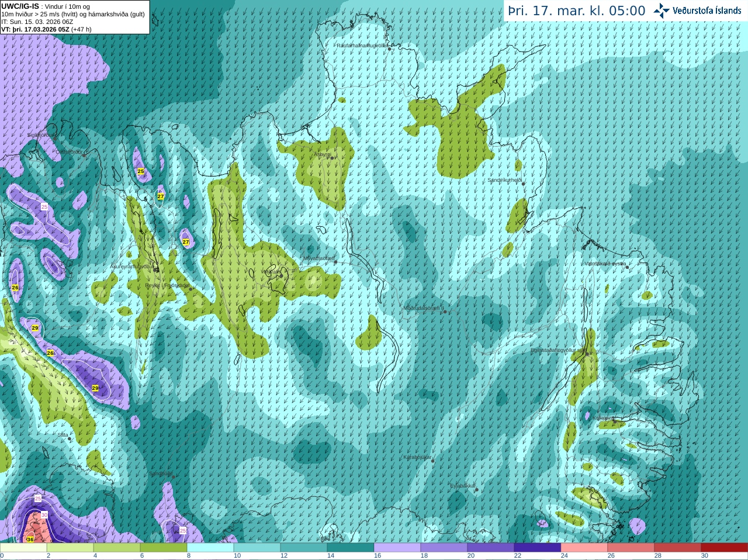Image resolution: width=748 pixels, height=560 pixels.
Task: Select the Ólafsfjörður station marker
Action: [x=84, y=155]
